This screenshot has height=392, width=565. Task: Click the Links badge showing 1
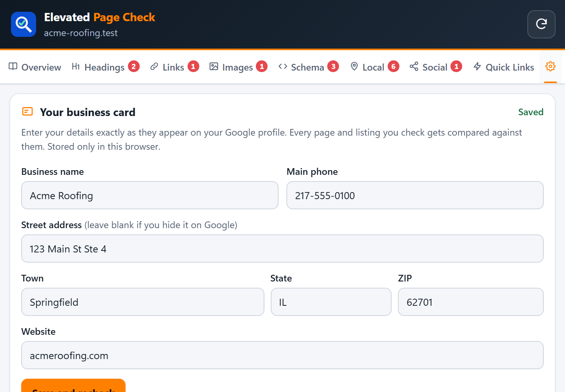point(193,67)
